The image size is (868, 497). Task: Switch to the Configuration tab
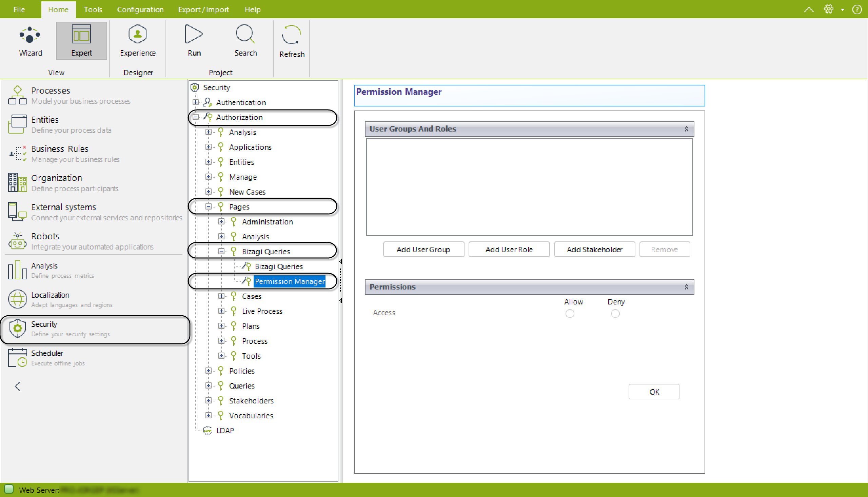click(x=140, y=9)
